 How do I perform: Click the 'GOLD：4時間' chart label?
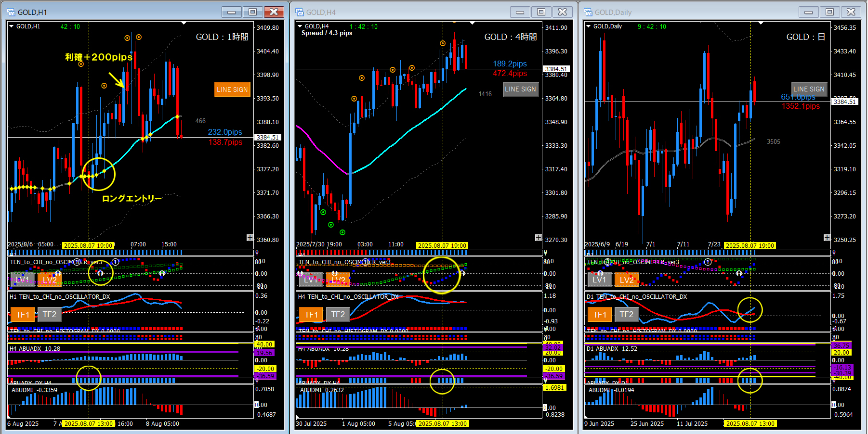click(x=511, y=37)
